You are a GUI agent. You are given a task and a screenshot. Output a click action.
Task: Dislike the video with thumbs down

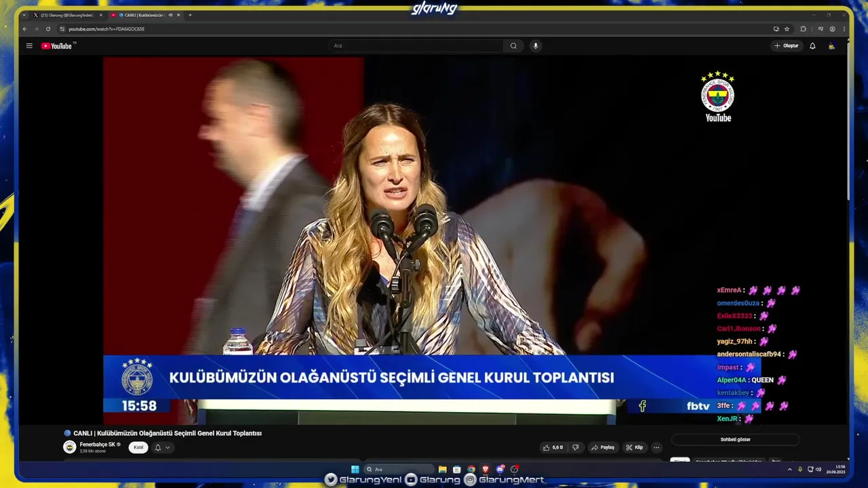[x=576, y=447]
